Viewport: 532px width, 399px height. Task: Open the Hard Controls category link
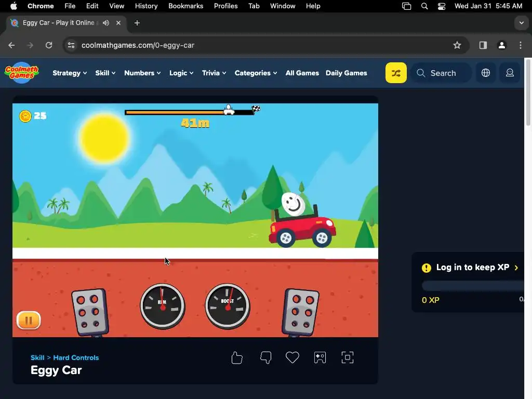[76, 357]
